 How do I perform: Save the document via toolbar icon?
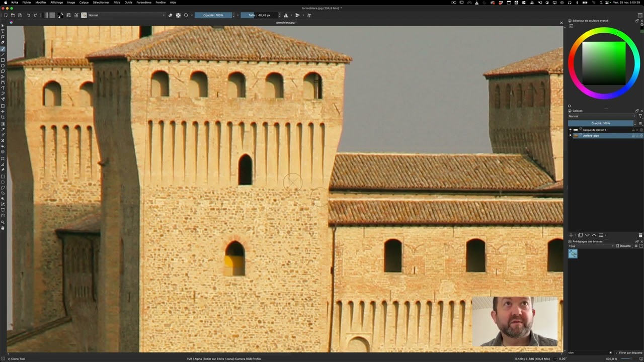[x=20, y=15]
